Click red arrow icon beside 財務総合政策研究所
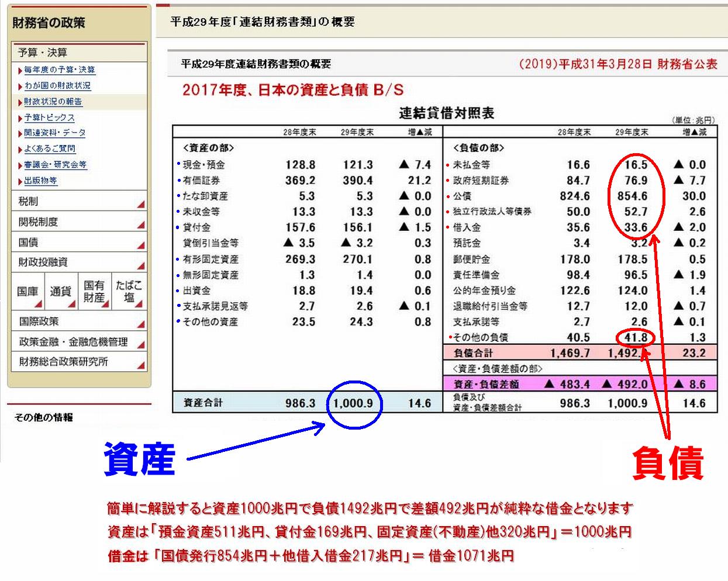This screenshot has width=728, height=581. click(140, 365)
